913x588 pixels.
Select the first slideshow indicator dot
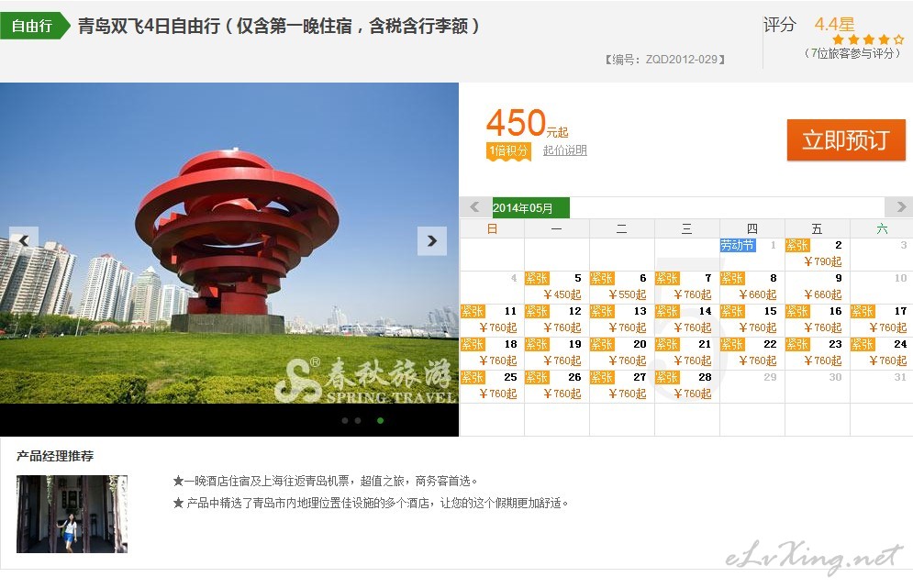point(345,420)
